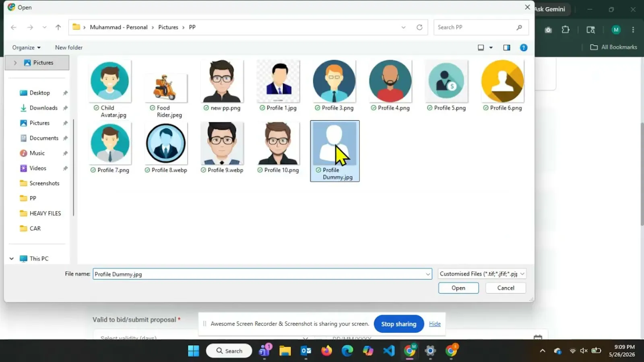Open Microsoft Edge from taskbar

347,351
